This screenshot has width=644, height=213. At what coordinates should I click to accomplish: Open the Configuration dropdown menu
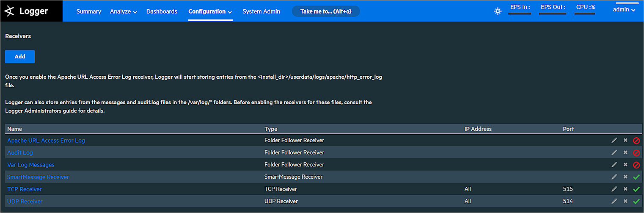click(210, 12)
